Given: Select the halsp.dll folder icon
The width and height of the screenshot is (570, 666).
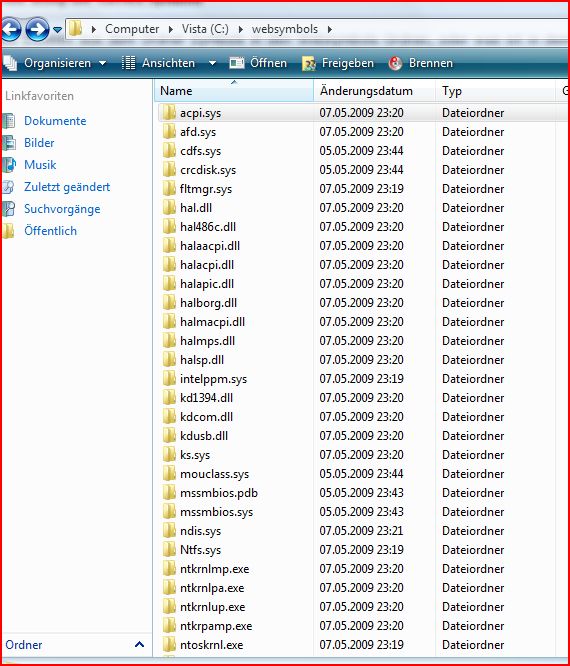Looking at the screenshot, I should click(169, 360).
